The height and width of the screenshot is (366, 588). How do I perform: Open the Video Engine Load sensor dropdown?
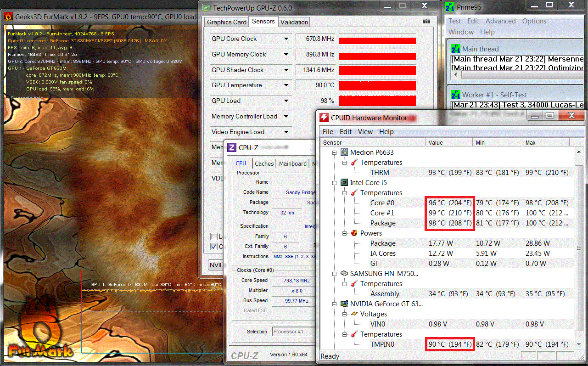click(286, 132)
